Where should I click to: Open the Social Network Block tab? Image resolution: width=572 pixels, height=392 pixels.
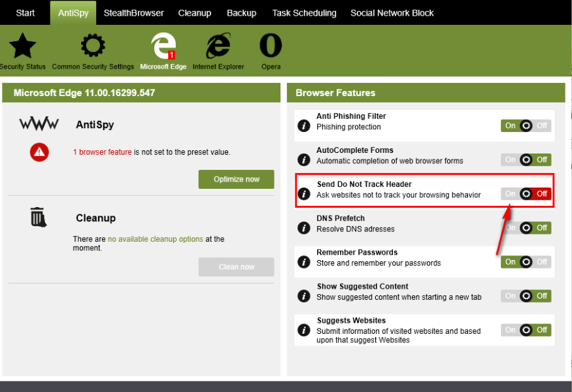(392, 13)
